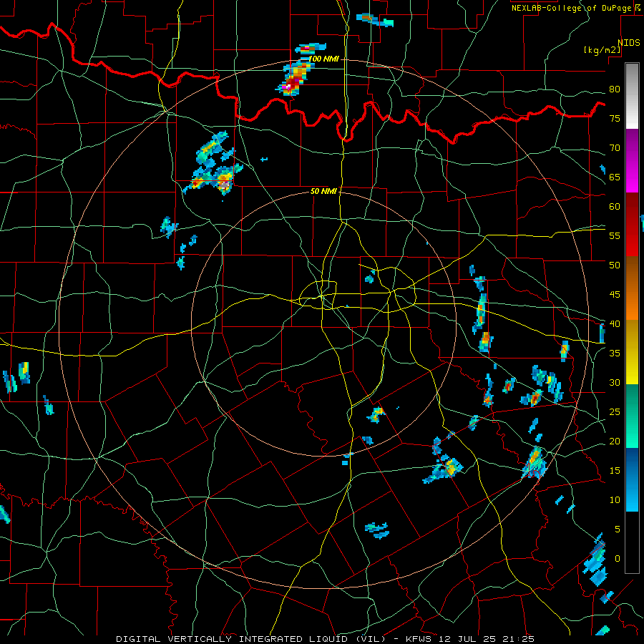Select the 40 value on the scale

point(615,324)
